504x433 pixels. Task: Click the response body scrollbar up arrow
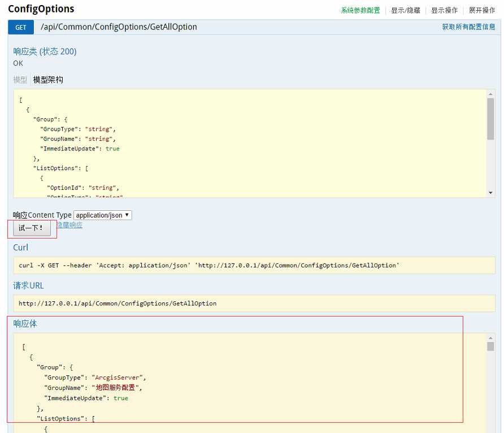pos(490,338)
